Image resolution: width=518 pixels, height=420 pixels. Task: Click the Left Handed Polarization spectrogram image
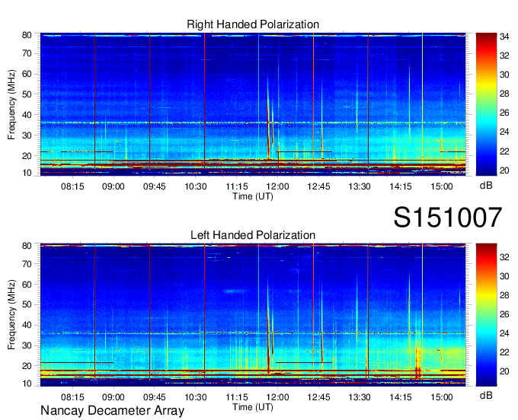point(253,315)
